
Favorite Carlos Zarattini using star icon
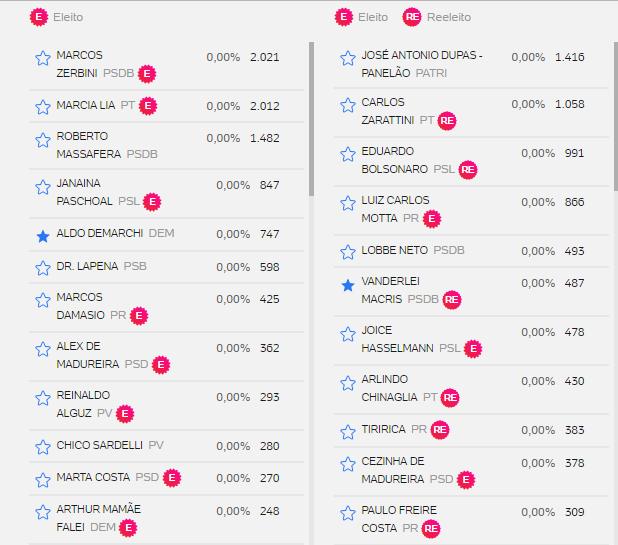(348, 106)
